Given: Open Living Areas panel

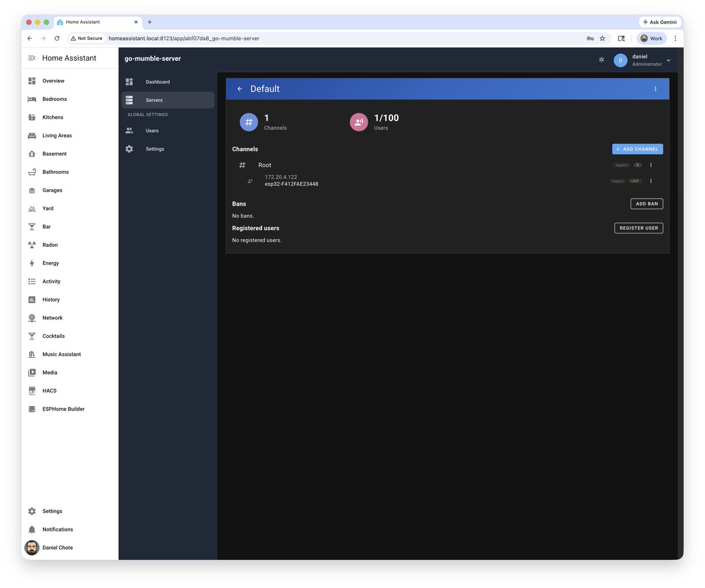Looking at the screenshot, I should [69, 136].
